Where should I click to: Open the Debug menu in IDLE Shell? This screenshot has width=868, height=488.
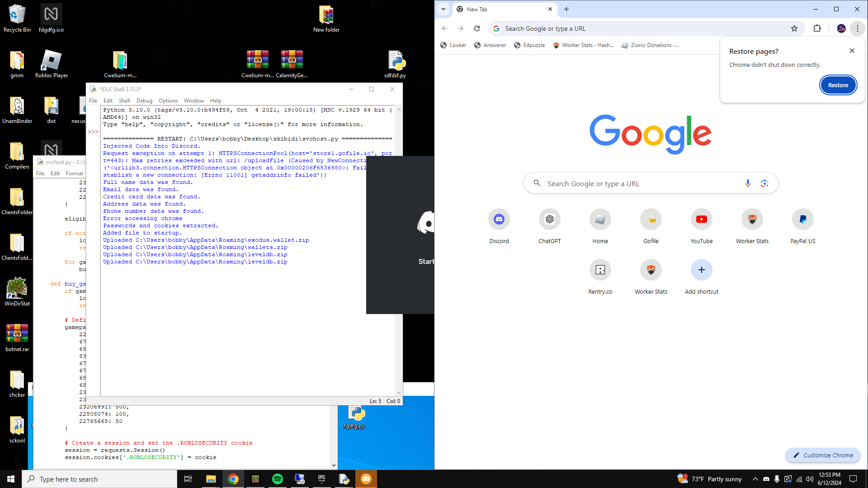144,101
